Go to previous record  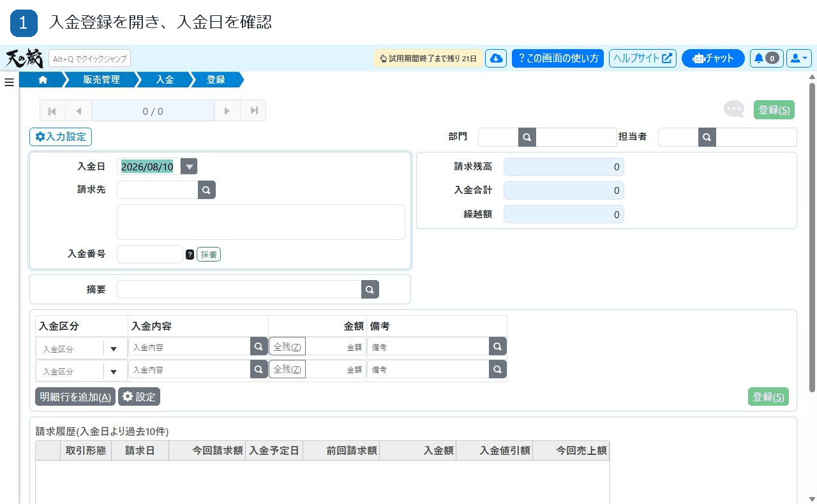point(79,111)
